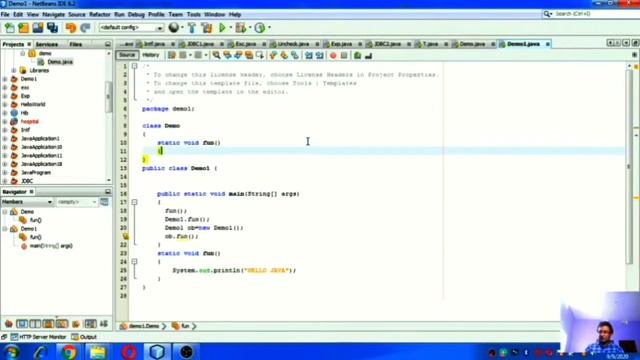Toggle Show Inner Classes filter in Navigator
The height and width of the screenshot is (360, 640).
click(x=62, y=324)
